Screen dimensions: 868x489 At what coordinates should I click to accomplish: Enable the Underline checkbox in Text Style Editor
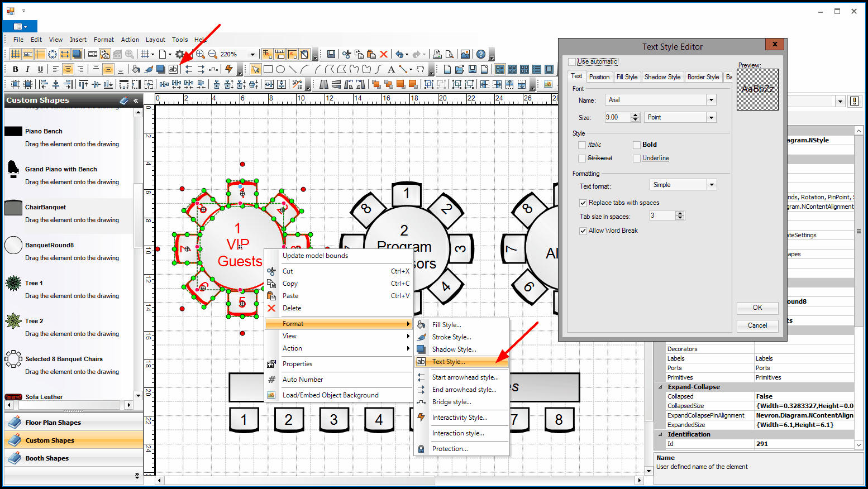click(637, 158)
